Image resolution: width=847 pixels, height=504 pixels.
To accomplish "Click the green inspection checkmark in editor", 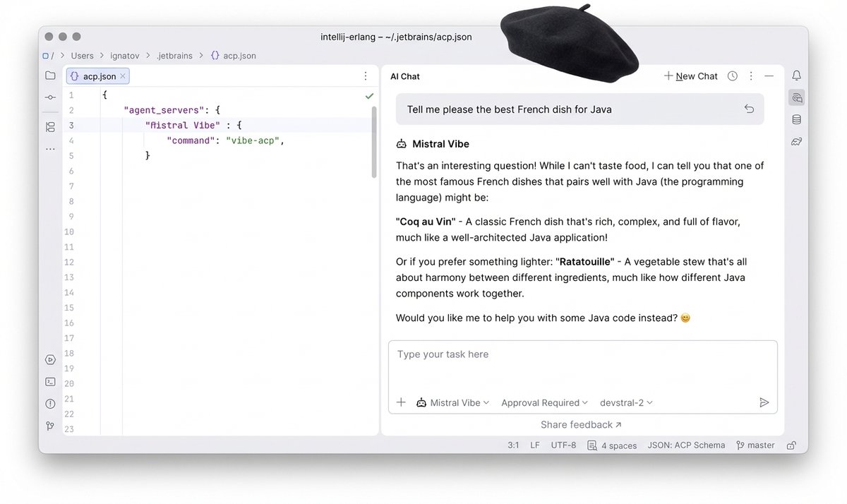I will click(x=369, y=95).
